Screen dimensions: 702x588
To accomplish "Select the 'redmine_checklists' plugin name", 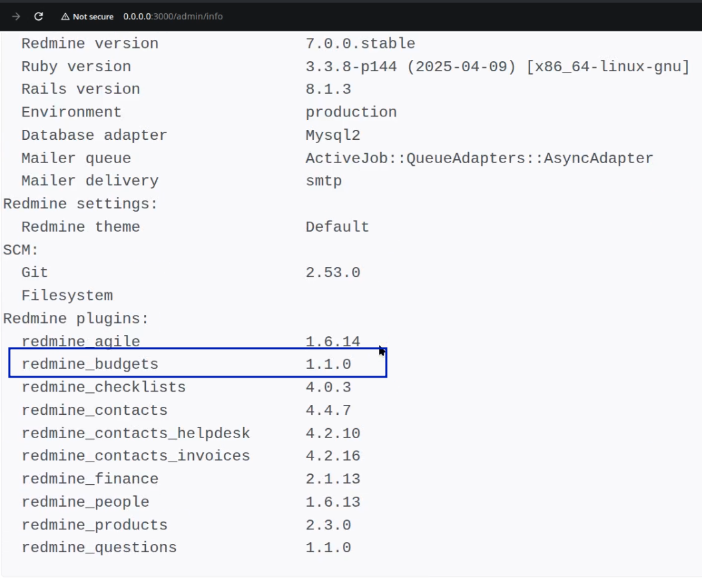I will (103, 387).
